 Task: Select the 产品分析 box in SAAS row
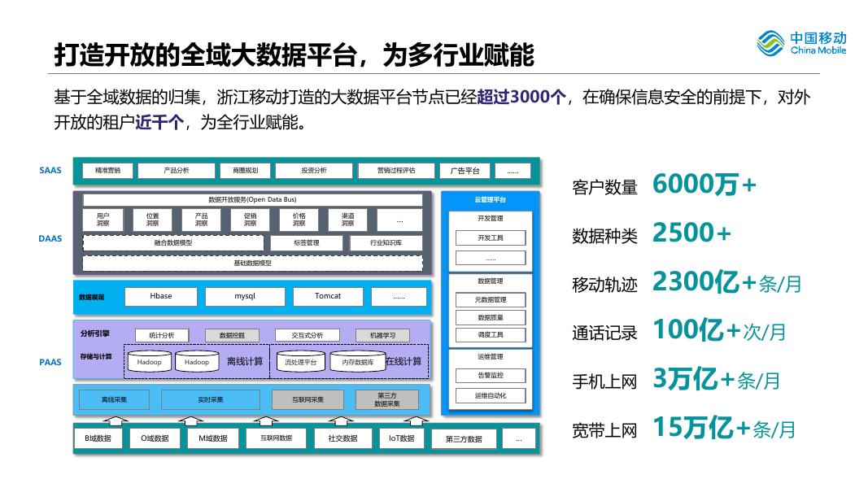coord(176,171)
